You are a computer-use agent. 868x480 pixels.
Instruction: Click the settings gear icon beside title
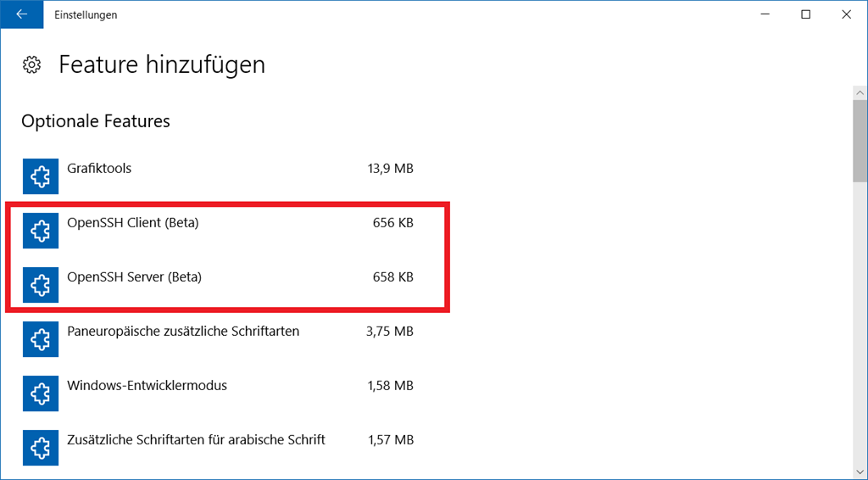(32, 64)
